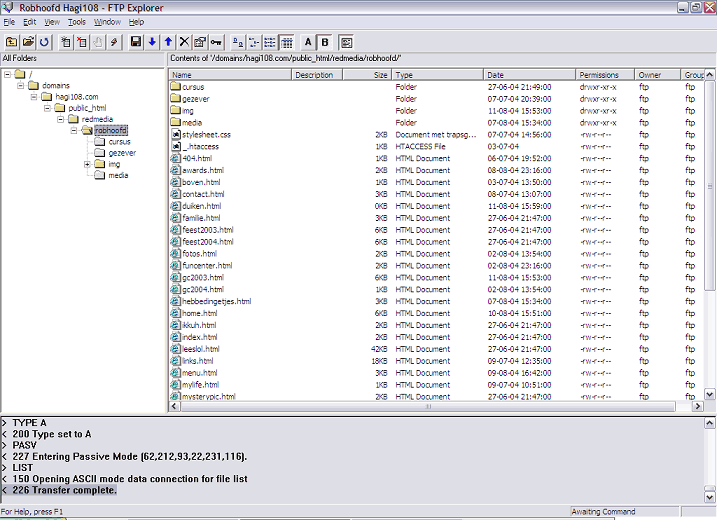717x520 pixels.
Task: Collapse the robhoofd tree node
Action: point(74,131)
